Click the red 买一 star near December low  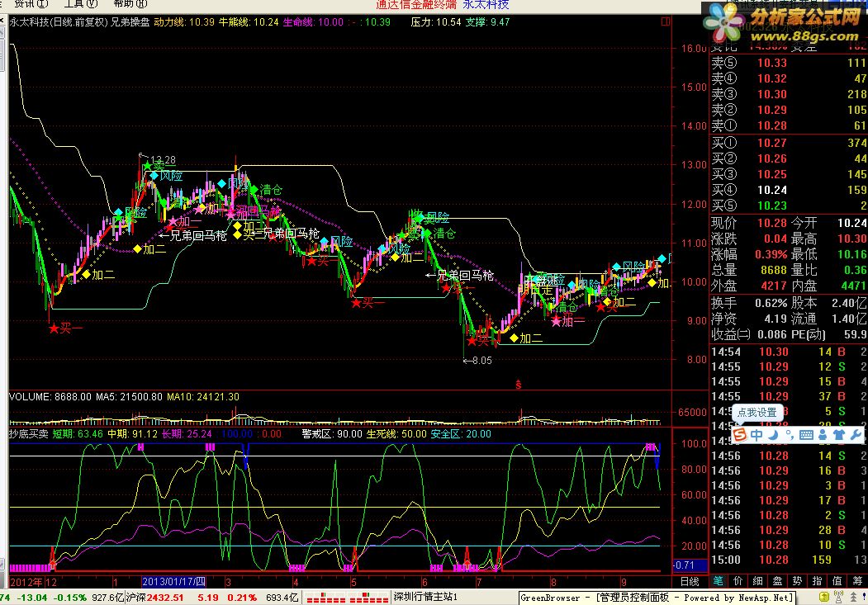tap(54, 328)
